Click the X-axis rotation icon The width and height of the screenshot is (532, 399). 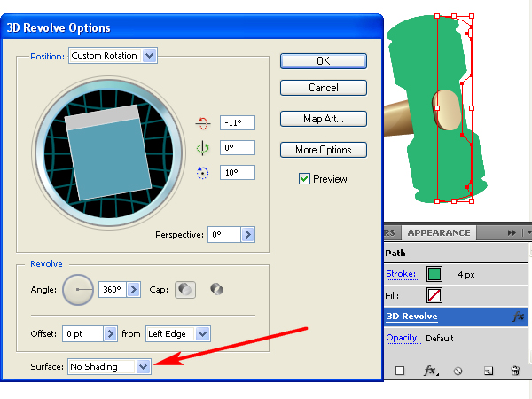coord(203,123)
